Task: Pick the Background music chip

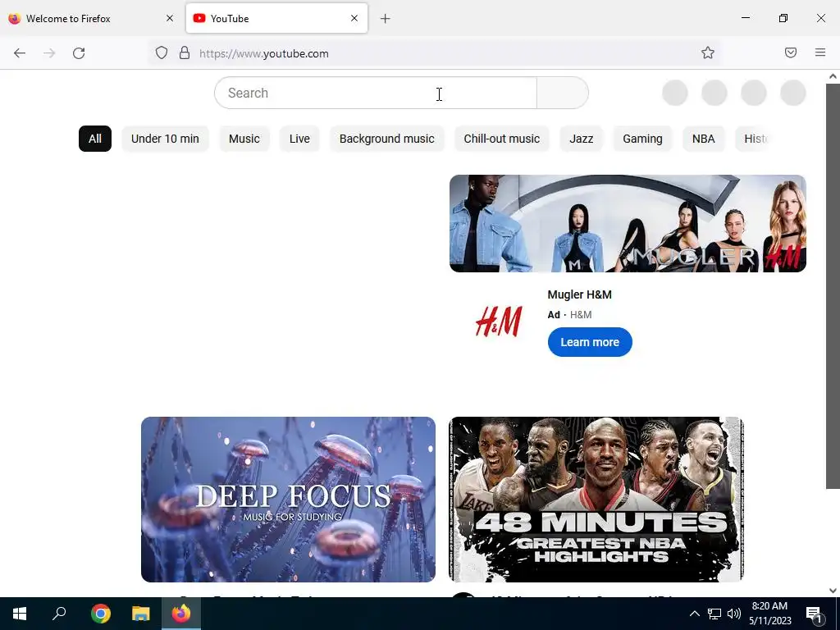Action: pyautogui.click(x=387, y=139)
